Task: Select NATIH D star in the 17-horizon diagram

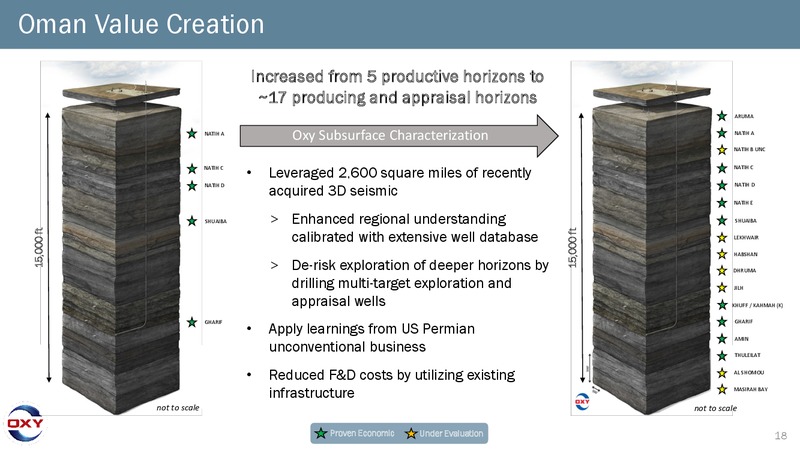Action: click(x=721, y=185)
